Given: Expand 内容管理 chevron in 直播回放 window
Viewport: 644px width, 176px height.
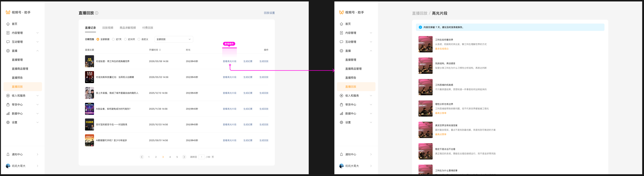Looking at the screenshot, I should click(38, 33).
